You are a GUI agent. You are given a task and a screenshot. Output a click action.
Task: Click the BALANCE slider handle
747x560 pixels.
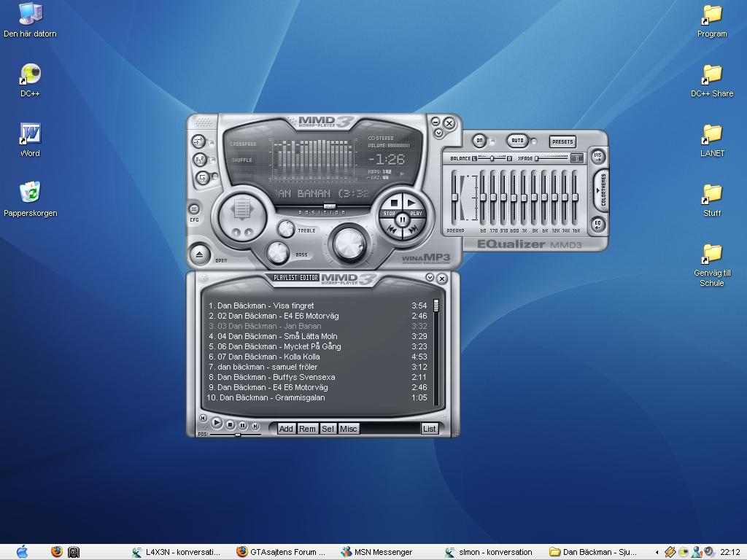tap(492, 157)
